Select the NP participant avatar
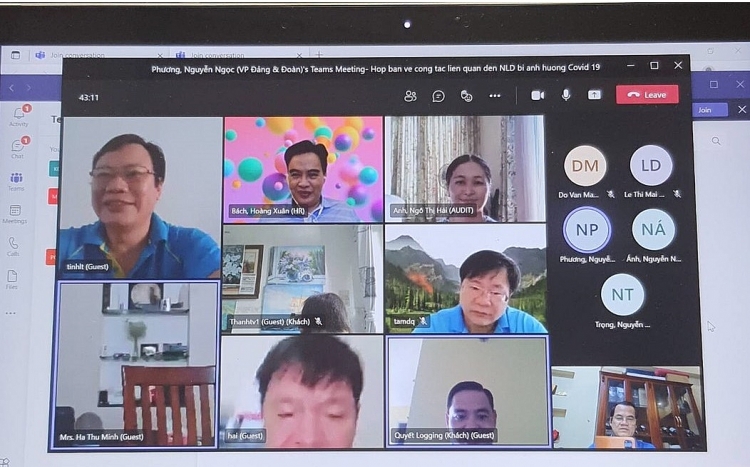The image size is (750, 467). point(587,230)
